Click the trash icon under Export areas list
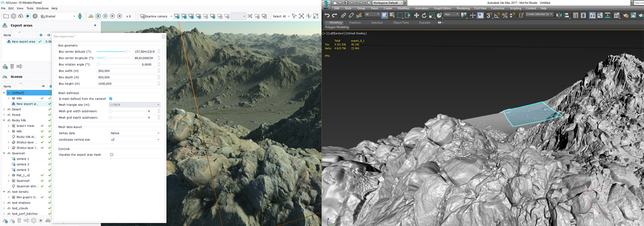 (x=12, y=66)
